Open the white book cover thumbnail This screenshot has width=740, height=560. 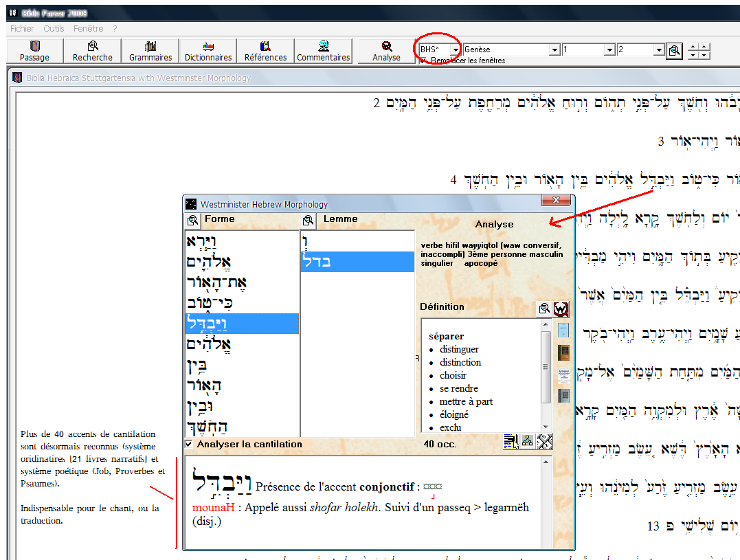563,374
